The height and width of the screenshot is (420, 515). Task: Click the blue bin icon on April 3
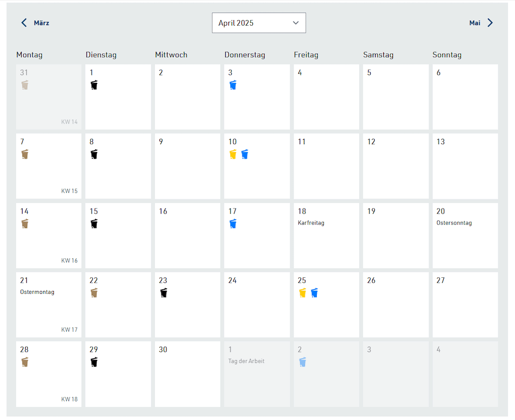233,85
